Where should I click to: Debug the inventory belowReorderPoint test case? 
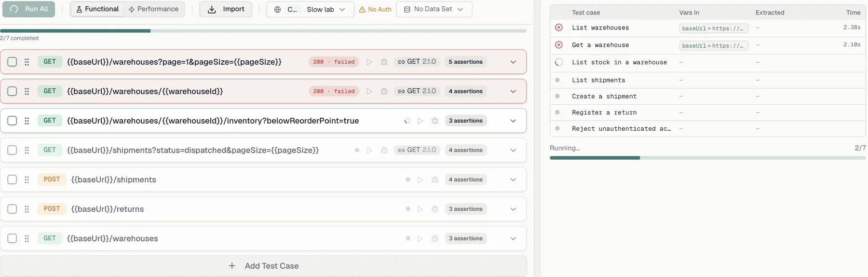435,121
